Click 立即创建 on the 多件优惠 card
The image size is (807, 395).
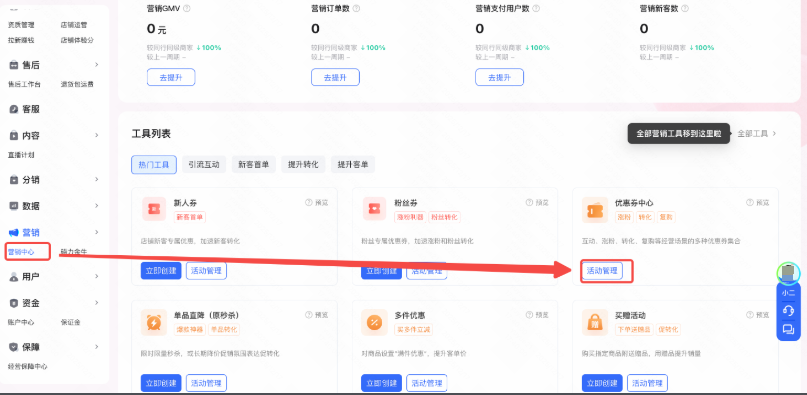coord(381,383)
